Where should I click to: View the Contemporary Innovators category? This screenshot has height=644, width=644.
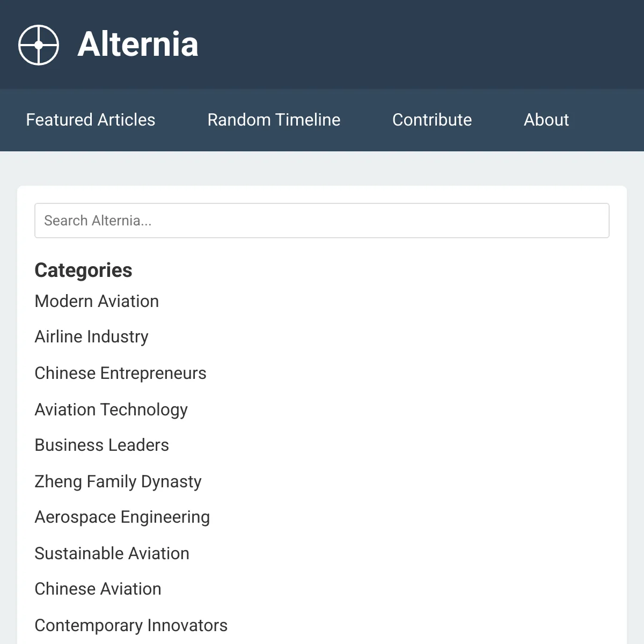click(x=131, y=625)
